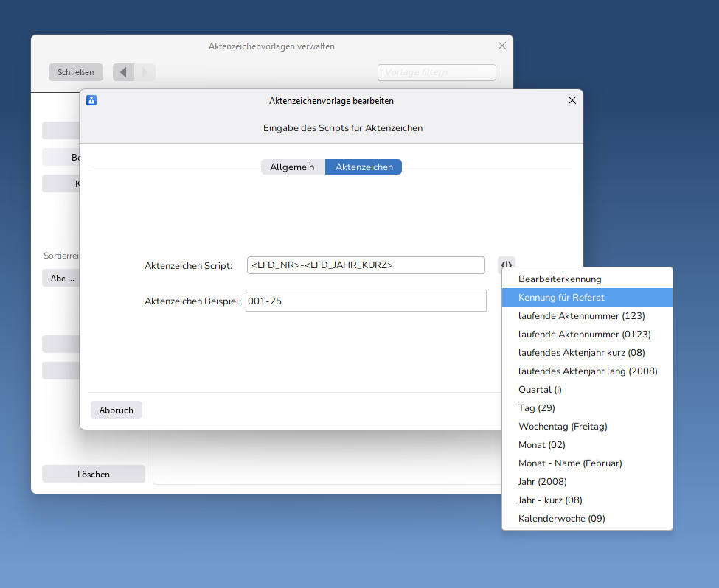Click the script placeholder insert icon
This screenshot has width=719, height=588.
tap(506, 264)
